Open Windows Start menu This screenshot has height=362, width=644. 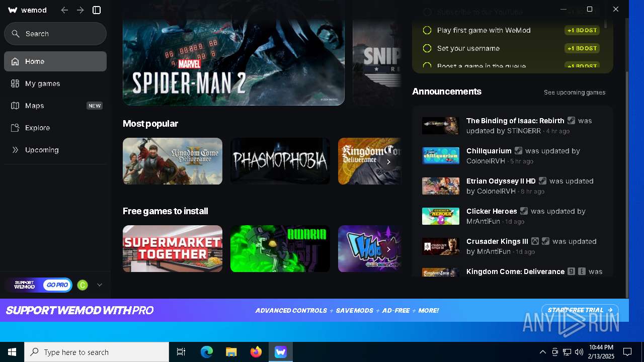(x=12, y=352)
